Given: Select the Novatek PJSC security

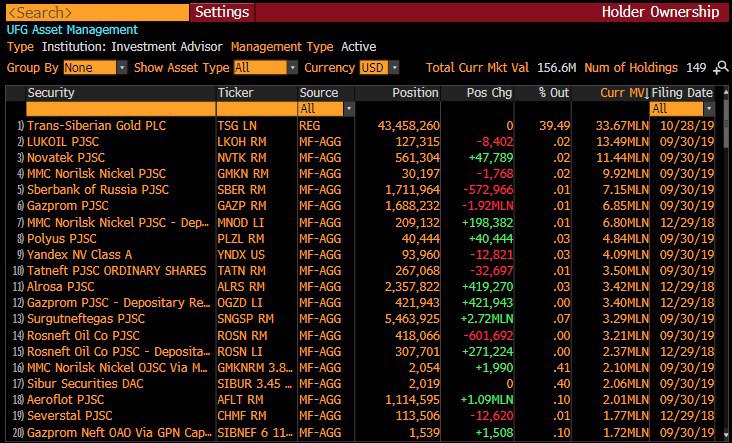Looking at the screenshot, I should 66,158.
